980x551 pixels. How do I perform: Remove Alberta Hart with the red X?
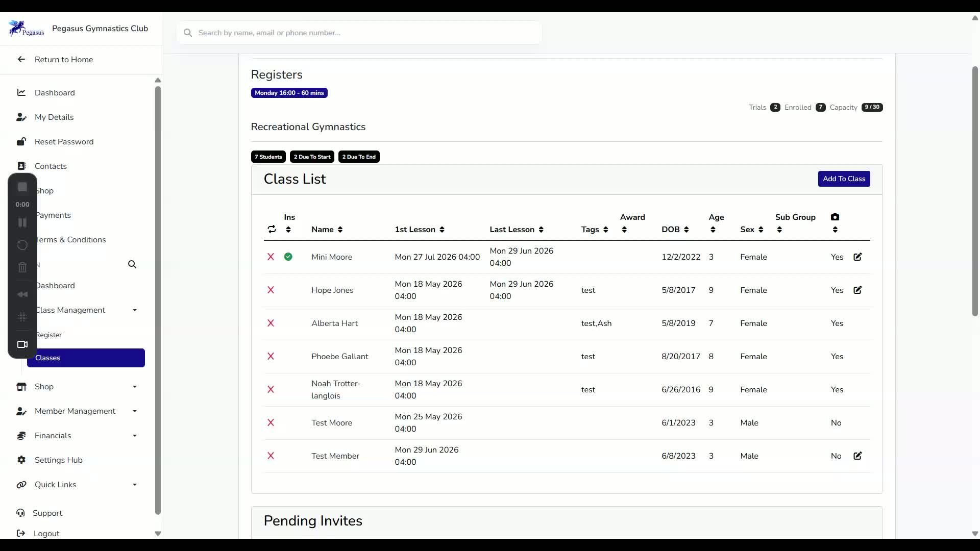tap(271, 323)
